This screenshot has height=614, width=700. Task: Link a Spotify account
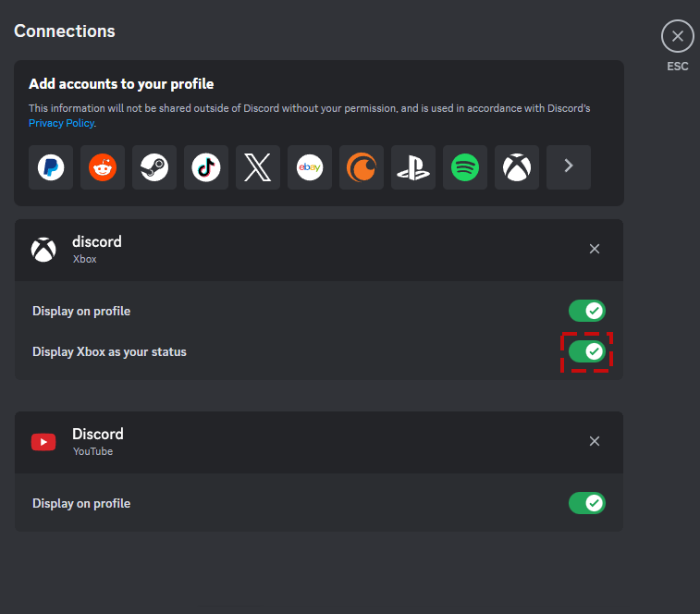pos(465,167)
